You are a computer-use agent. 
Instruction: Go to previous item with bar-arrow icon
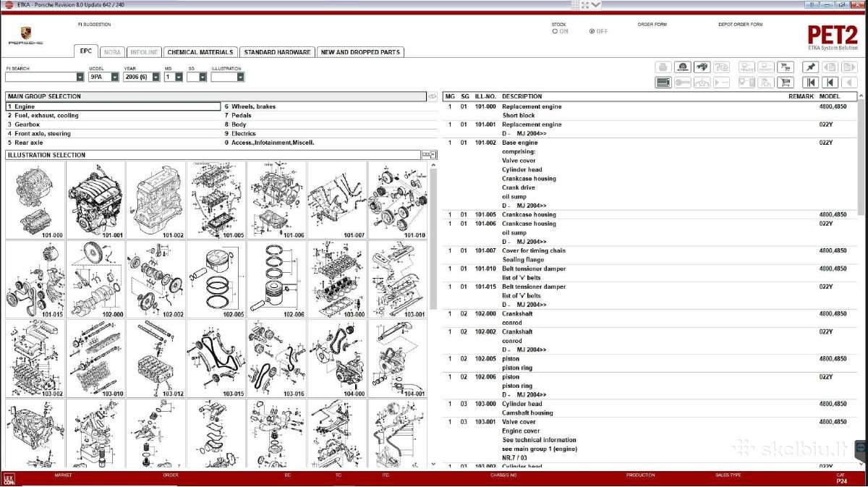point(830,82)
